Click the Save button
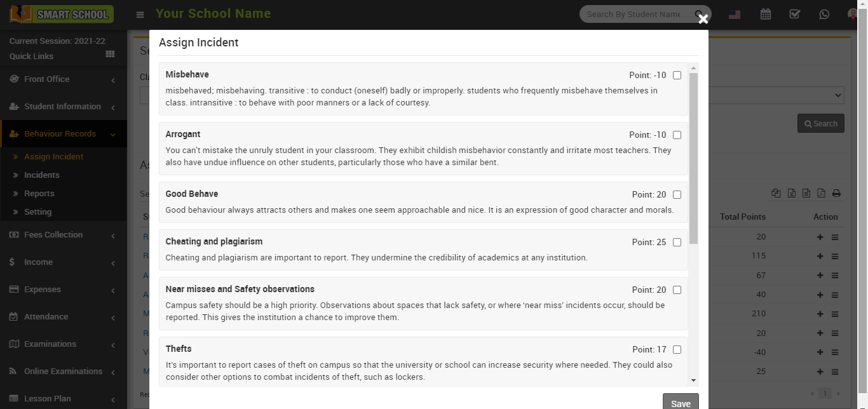 point(681,403)
